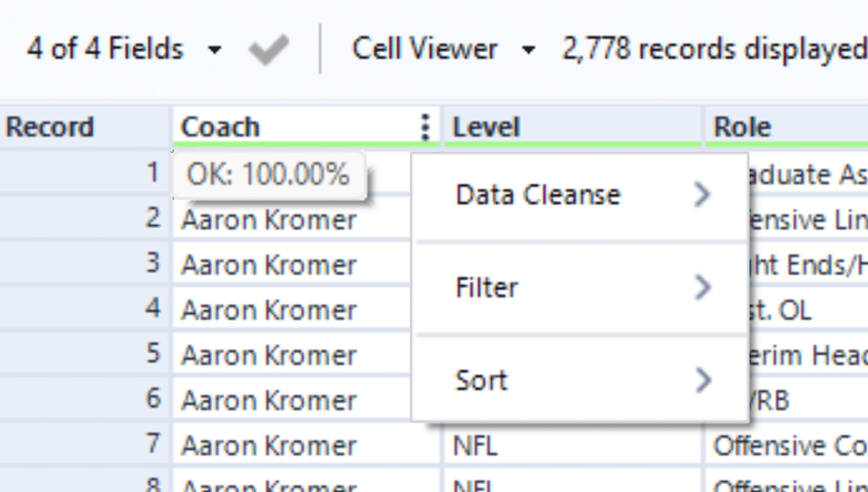Click the Coach column three-dot menu icon

coord(425,127)
